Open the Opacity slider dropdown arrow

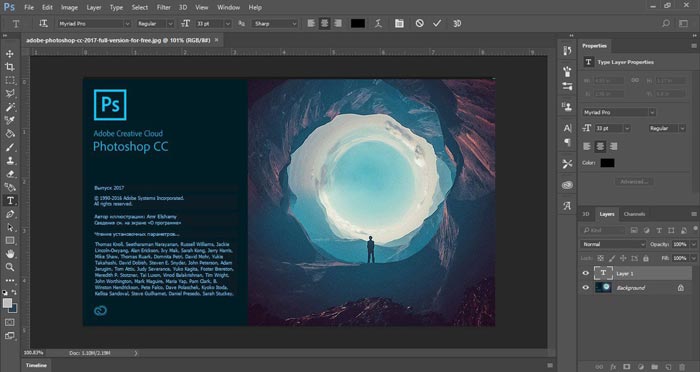[693, 244]
